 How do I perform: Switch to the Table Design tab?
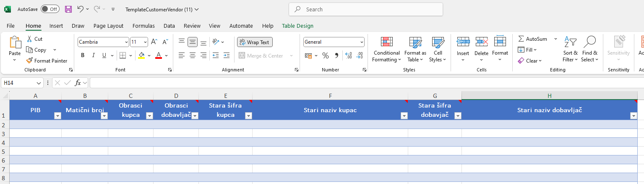(297, 26)
